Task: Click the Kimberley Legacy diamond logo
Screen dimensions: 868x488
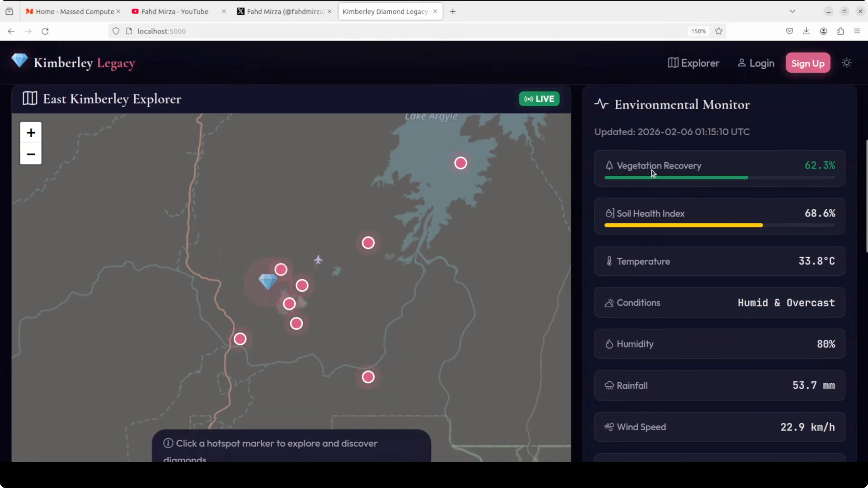Action: pos(20,61)
